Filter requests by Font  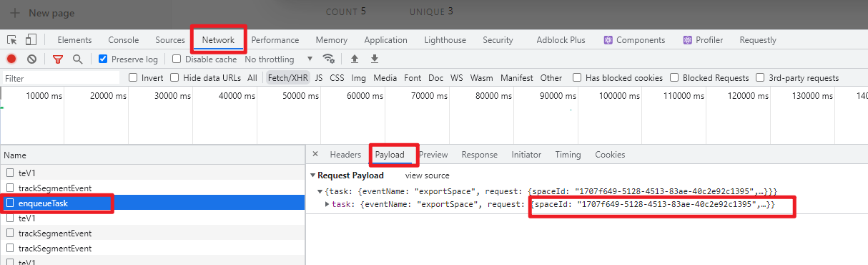(x=413, y=78)
